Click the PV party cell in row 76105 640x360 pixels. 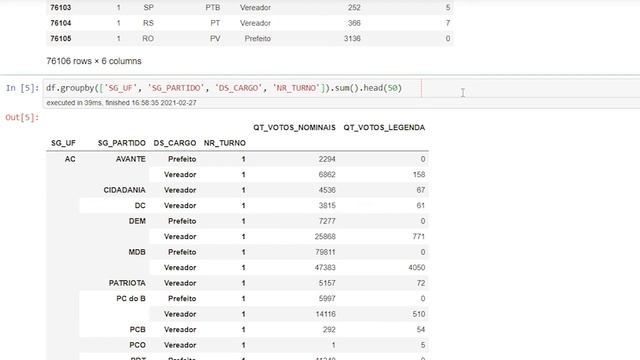coord(215,39)
